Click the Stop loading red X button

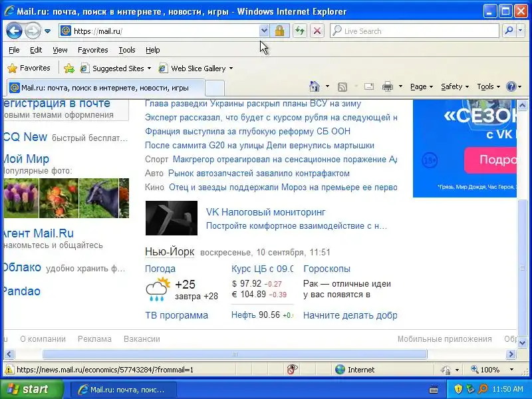tap(317, 31)
